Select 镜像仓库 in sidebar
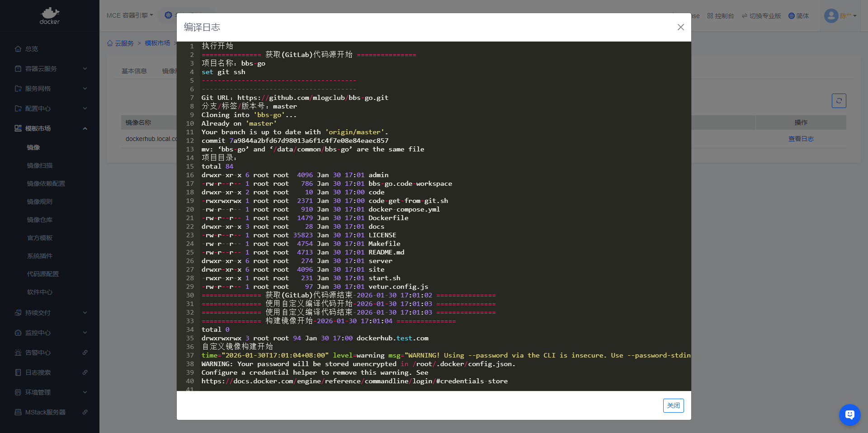This screenshot has height=433, width=868. click(40, 220)
